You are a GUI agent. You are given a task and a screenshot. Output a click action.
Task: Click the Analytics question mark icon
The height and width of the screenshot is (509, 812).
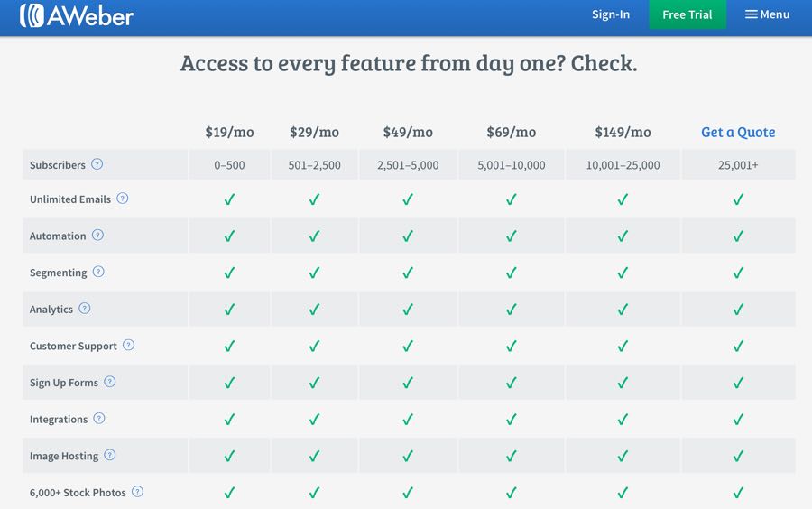point(85,309)
